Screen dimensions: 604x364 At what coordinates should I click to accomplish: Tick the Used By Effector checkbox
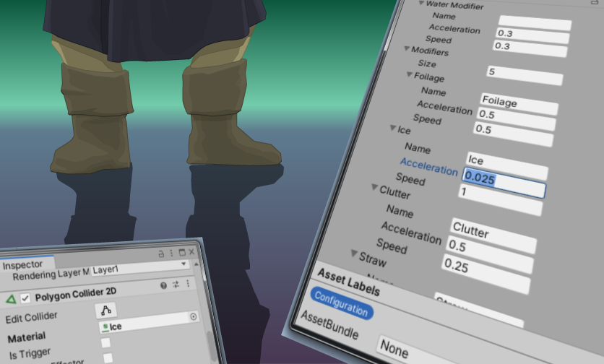[108, 357]
